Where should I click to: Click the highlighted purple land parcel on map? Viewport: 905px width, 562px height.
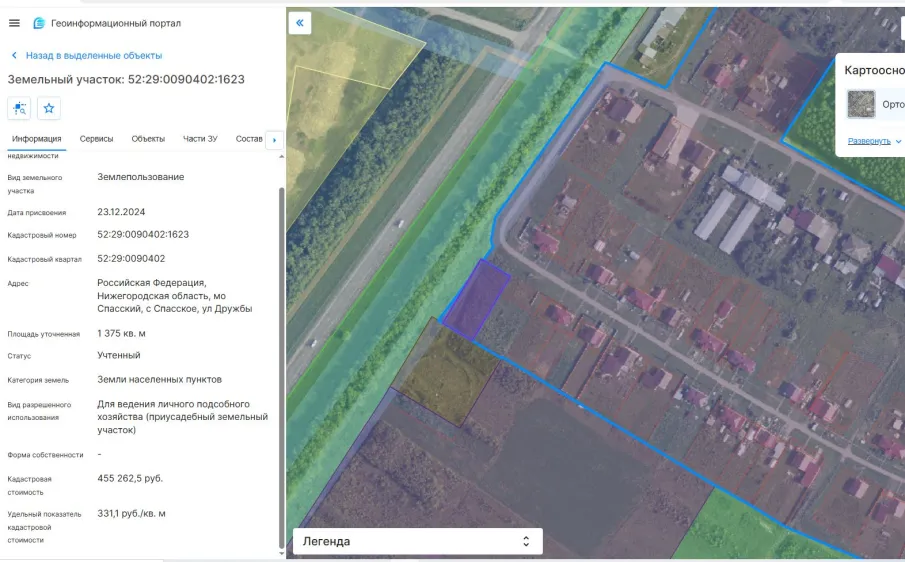coord(476,299)
